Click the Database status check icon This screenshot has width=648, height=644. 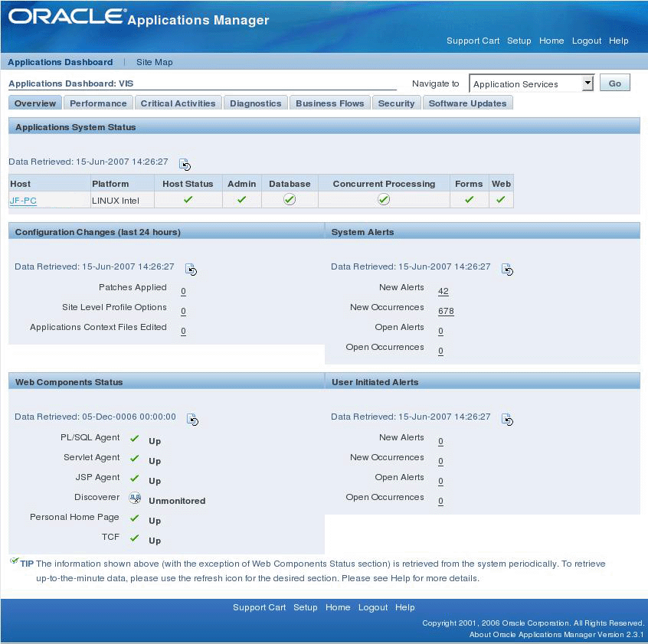pyautogui.click(x=290, y=200)
